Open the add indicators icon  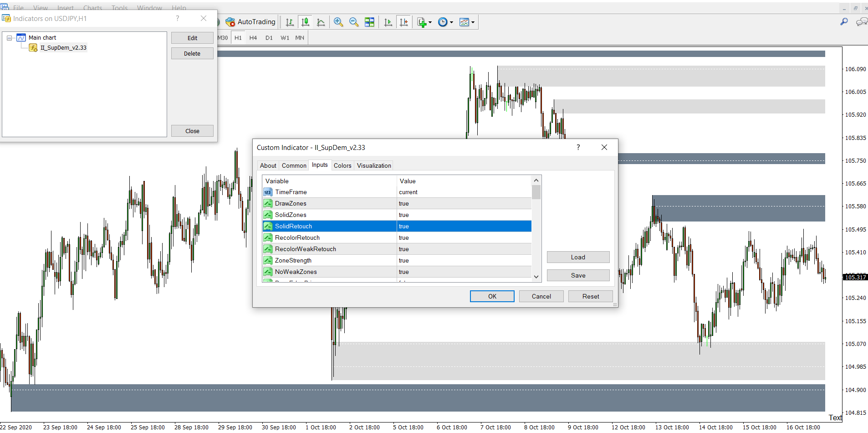pyautogui.click(x=422, y=22)
